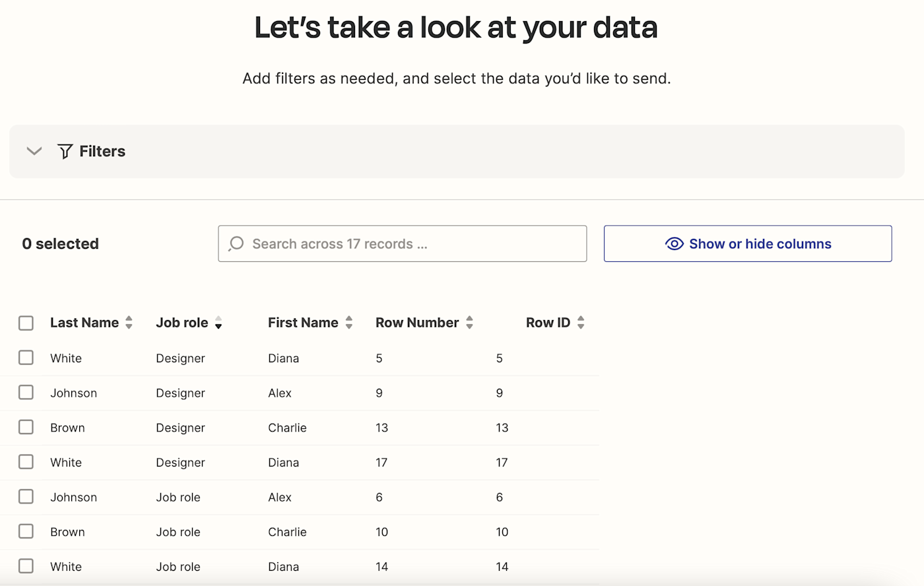Screen dimensions: 924x586
Task: Toggle the select-all header checkbox
Action: (x=26, y=323)
